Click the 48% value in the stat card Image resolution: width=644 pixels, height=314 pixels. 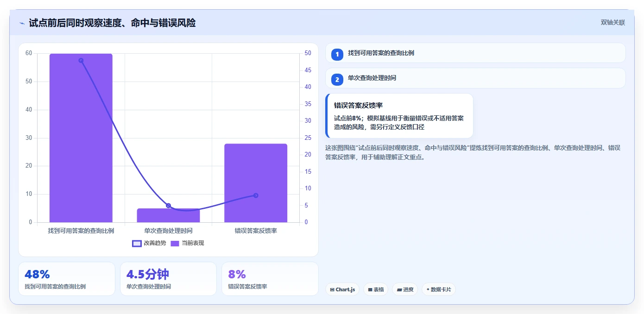pos(37,274)
